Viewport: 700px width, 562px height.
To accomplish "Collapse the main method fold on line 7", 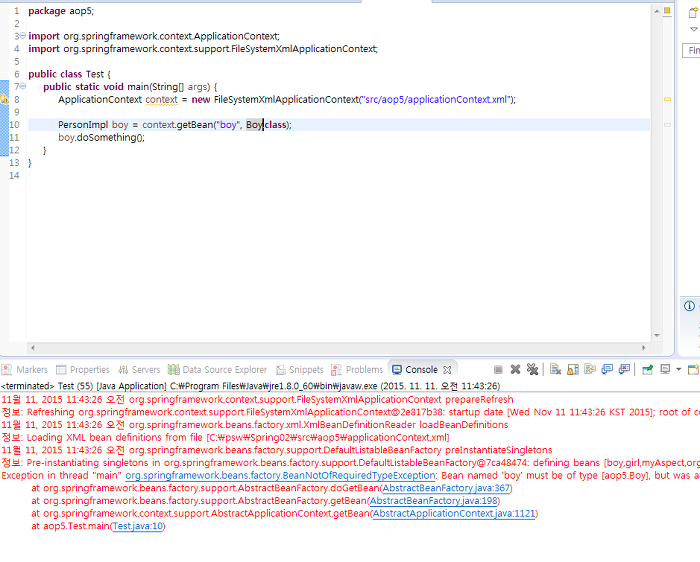I will tap(23, 86).
